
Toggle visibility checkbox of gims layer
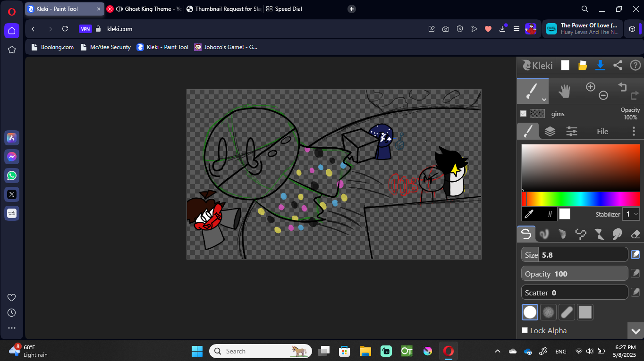(523, 113)
